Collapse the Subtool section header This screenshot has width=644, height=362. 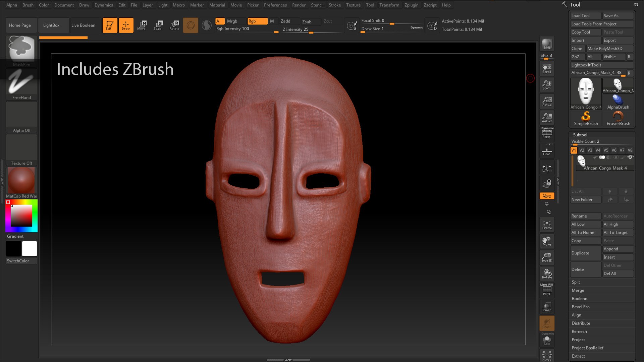(x=580, y=135)
